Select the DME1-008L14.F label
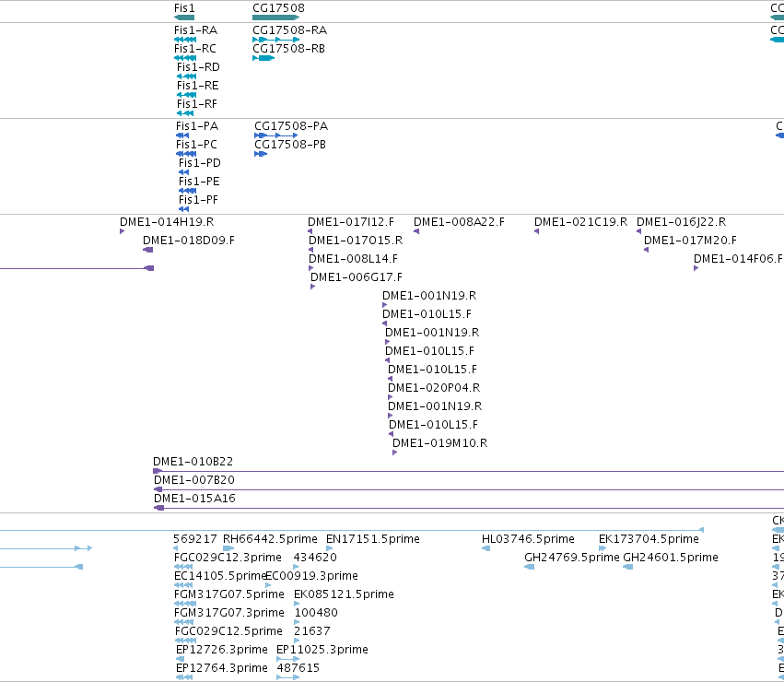Screen dimensions: 784x682 point(353,259)
